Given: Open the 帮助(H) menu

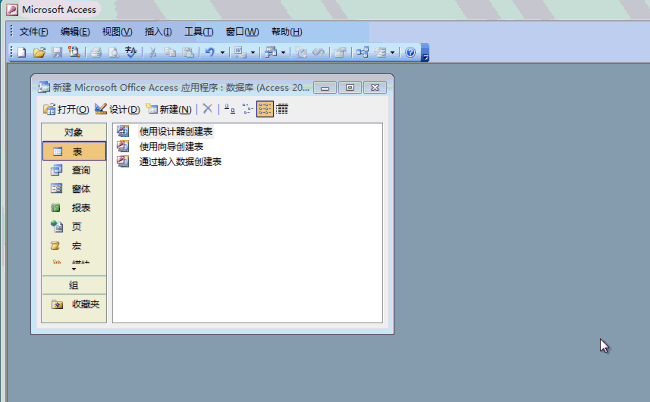Looking at the screenshot, I should (x=287, y=32).
